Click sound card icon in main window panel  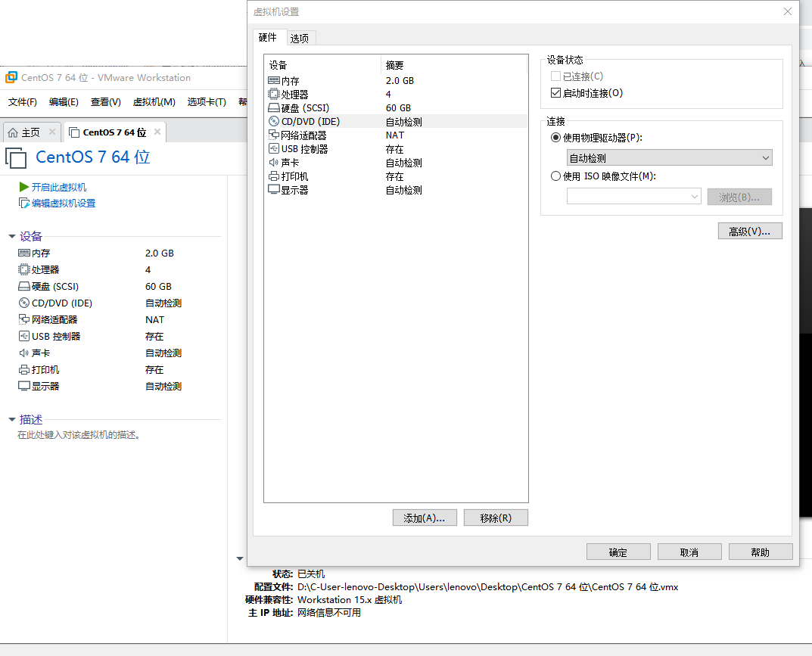pyautogui.click(x=24, y=353)
